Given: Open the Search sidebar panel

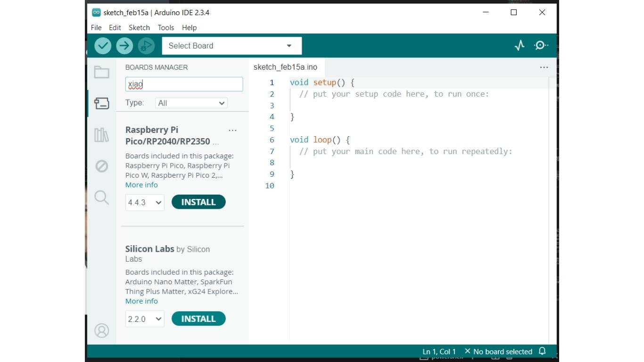Looking at the screenshot, I should click(102, 197).
